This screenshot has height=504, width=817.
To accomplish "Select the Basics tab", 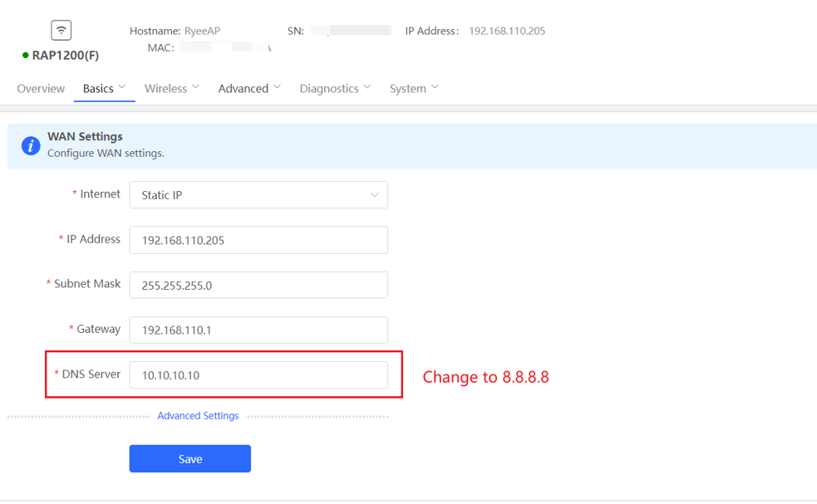I will [x=98, y=89].
